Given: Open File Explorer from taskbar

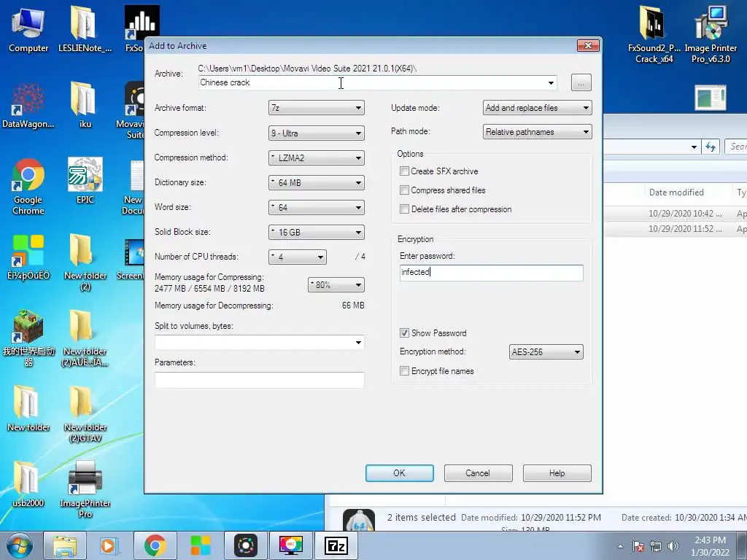Looking at the screenshot, I should click(x=65, y=545).
